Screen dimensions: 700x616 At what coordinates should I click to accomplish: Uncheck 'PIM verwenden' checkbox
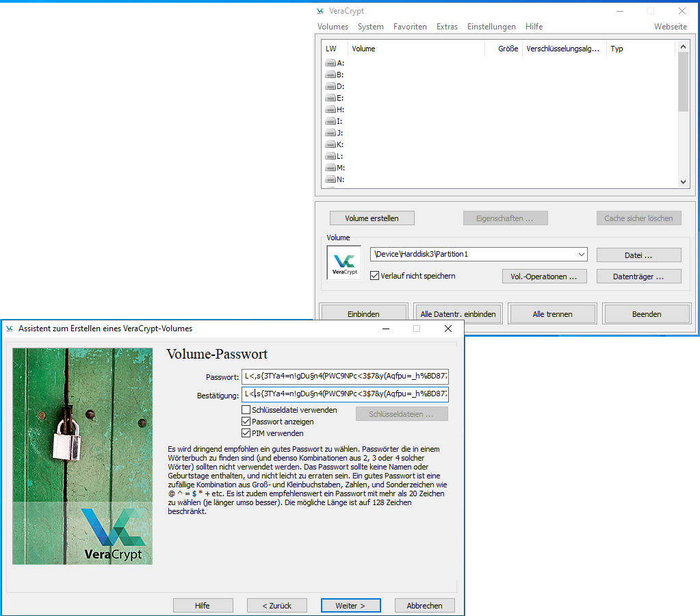246,433
